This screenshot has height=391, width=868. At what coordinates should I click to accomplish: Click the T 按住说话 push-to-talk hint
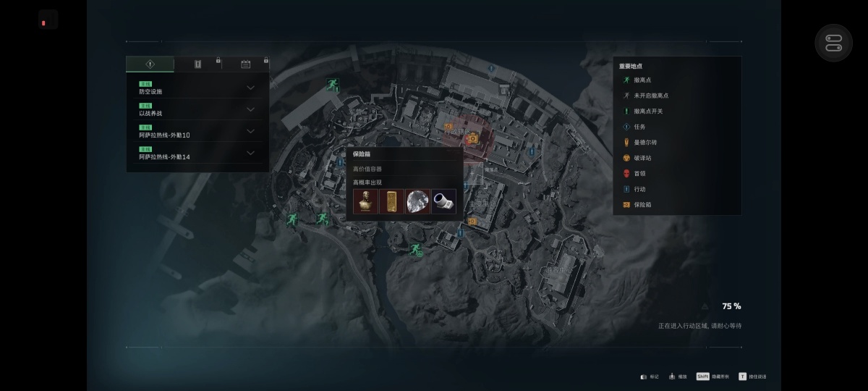point(752,377)
